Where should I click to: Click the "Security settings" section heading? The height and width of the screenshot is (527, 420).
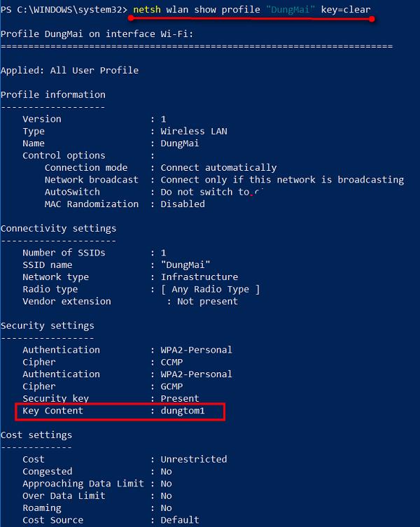[48, 325]
